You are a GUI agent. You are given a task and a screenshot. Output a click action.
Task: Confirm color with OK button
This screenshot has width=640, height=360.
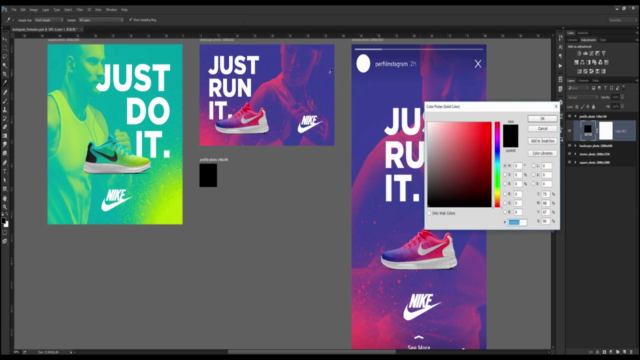(x=542, y=118)
